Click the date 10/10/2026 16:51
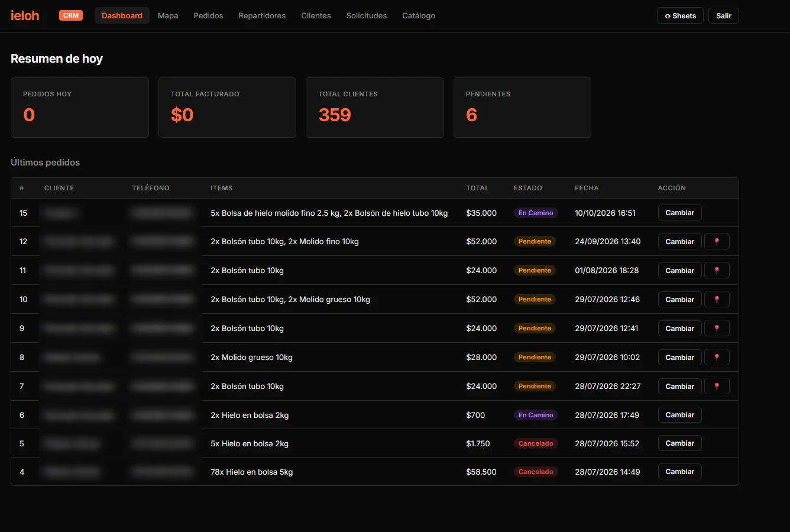This screenshot has height=532, width=790. click(x=605, y=213)
